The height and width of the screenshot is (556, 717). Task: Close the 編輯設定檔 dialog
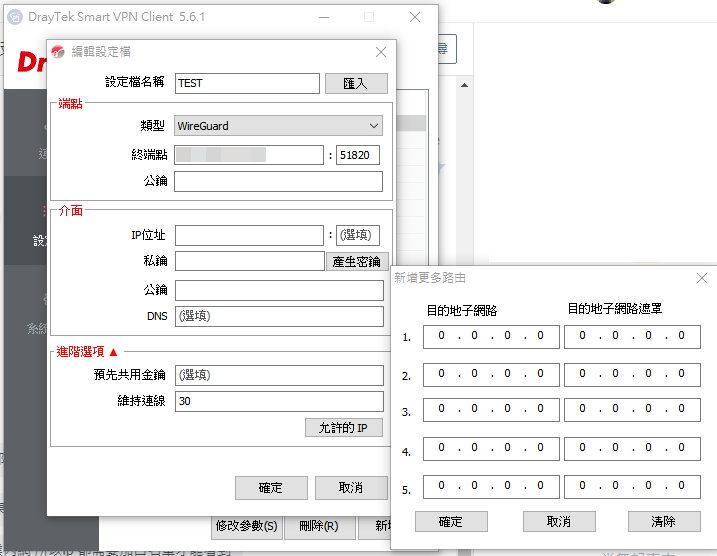click(x=380, y=52)
